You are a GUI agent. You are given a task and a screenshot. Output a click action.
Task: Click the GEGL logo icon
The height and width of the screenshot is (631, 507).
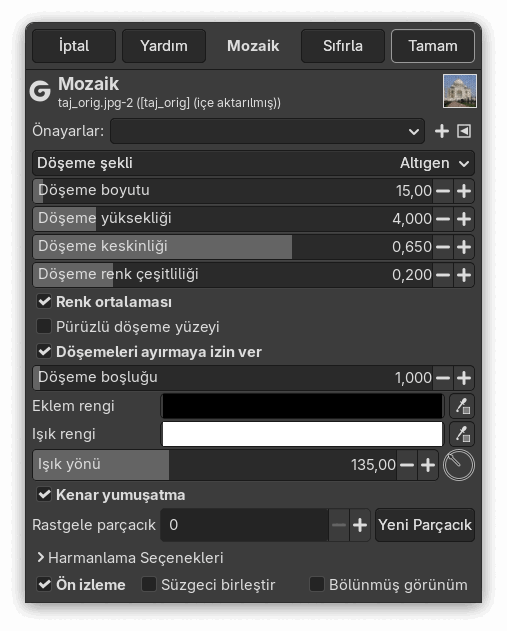point(40,91)
